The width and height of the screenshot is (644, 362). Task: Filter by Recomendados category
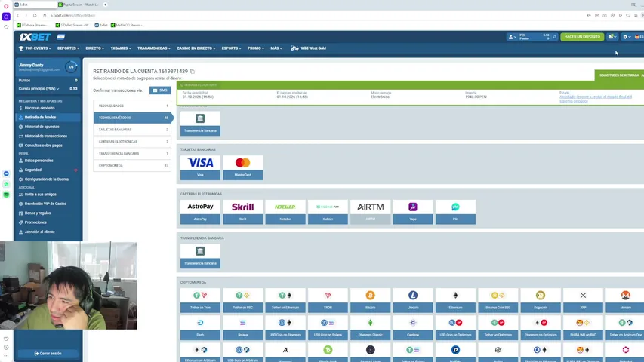coord(132,106)
